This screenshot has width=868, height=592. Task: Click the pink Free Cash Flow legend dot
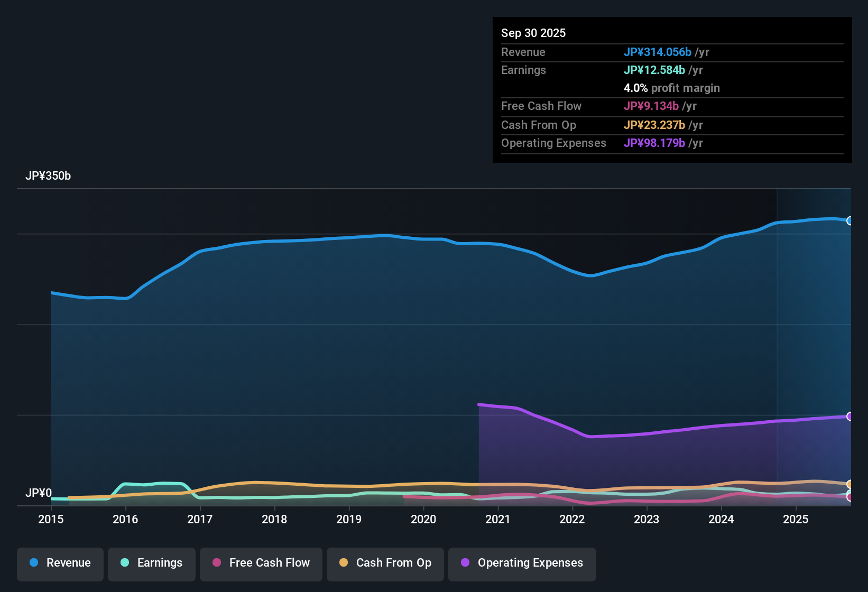pos(216,563)
